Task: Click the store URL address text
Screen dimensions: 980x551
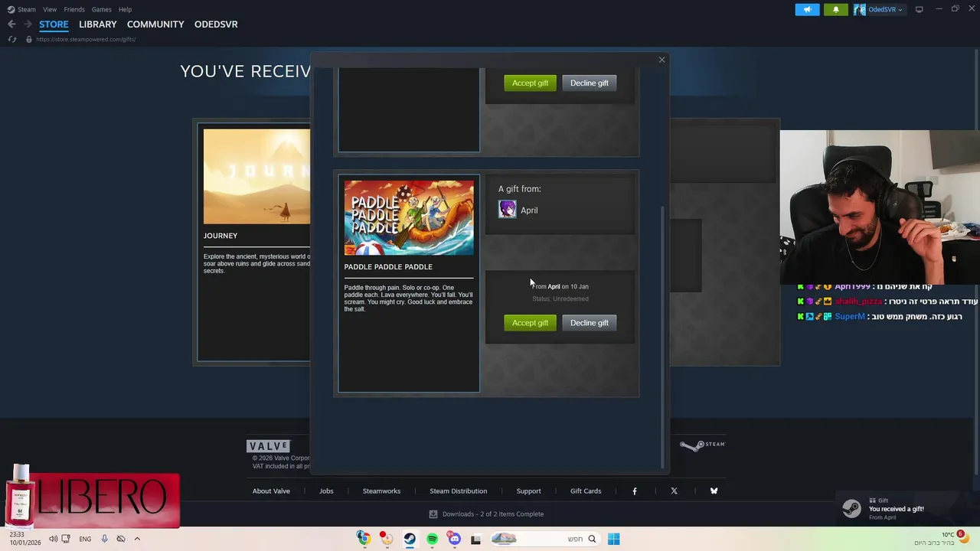Action: [86, 39]
